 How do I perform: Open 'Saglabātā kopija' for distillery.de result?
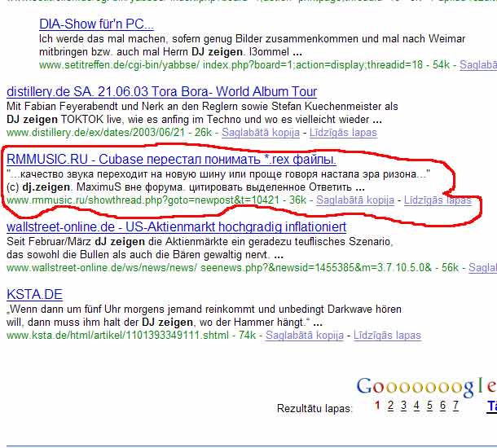pos(261,133)
